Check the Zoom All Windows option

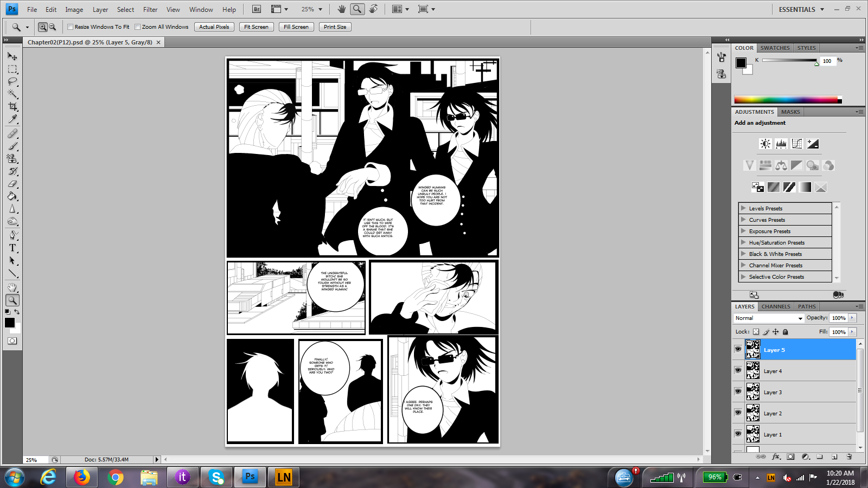click(x=138, y=27)
